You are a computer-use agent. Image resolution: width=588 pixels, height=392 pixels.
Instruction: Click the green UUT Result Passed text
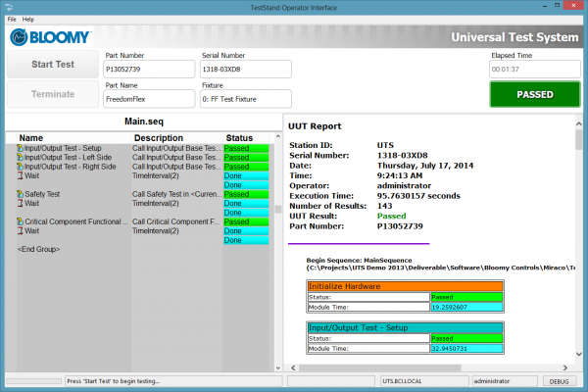click(x=391, y=216)
